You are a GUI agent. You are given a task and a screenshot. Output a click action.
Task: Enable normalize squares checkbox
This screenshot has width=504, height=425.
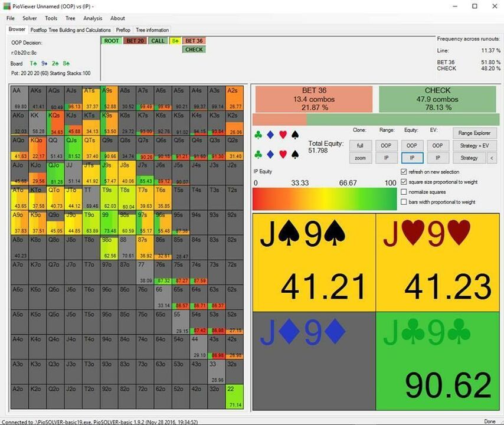(x=404, y=192)
